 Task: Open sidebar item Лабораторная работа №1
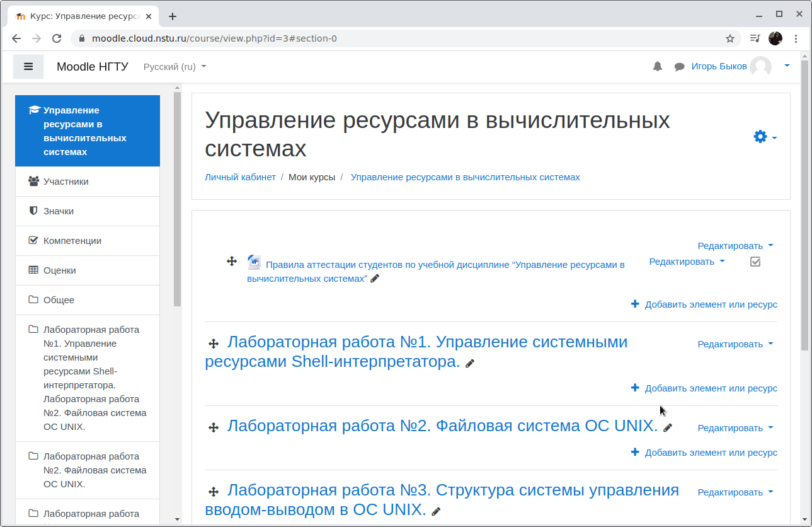pyautogui.click(x=88, y=378)
